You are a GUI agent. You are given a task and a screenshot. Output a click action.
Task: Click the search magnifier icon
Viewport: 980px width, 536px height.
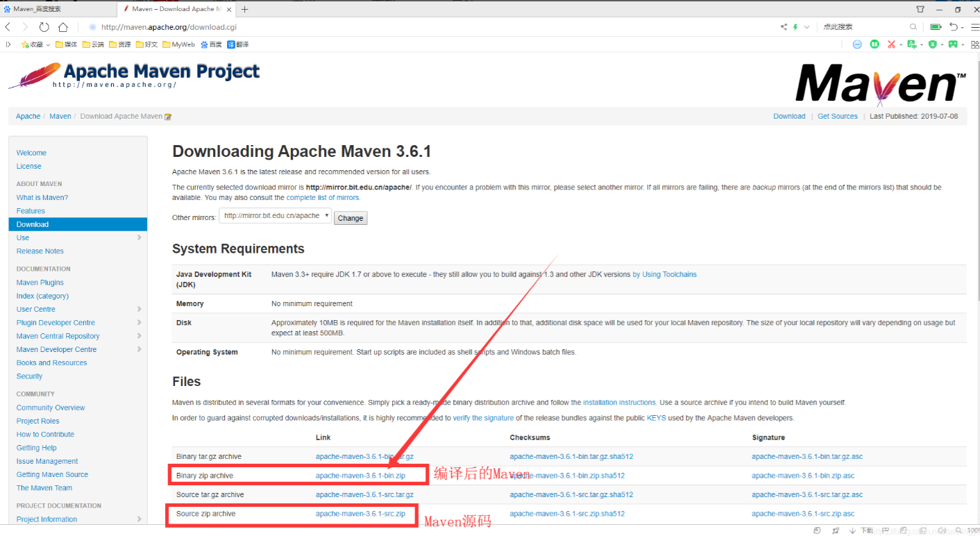click(x=913, y=27)
